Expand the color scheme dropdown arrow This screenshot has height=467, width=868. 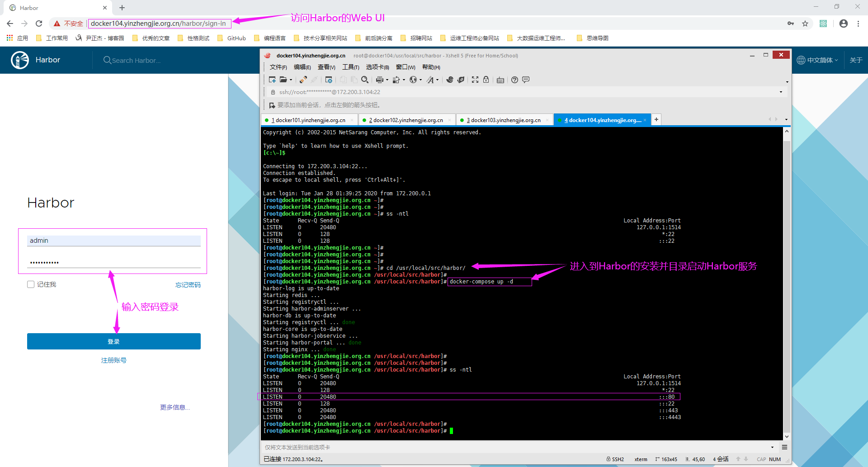(x=404, y=80)
